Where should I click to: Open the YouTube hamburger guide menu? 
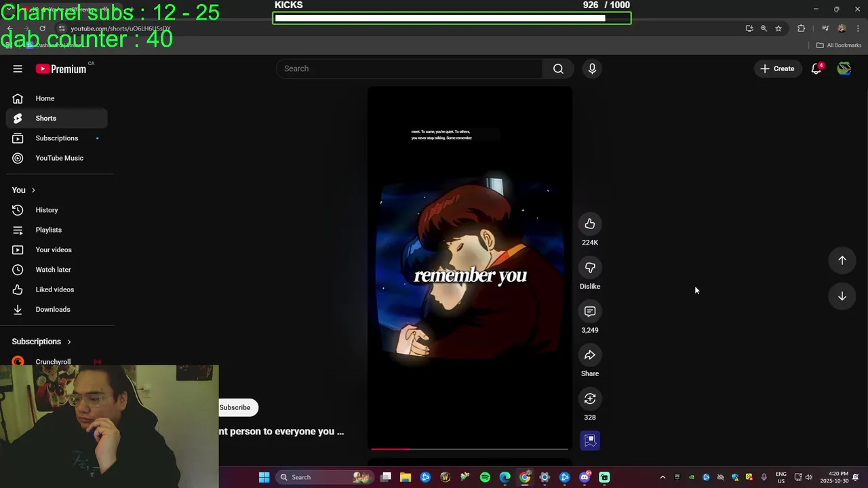click(x=18, y=68)
